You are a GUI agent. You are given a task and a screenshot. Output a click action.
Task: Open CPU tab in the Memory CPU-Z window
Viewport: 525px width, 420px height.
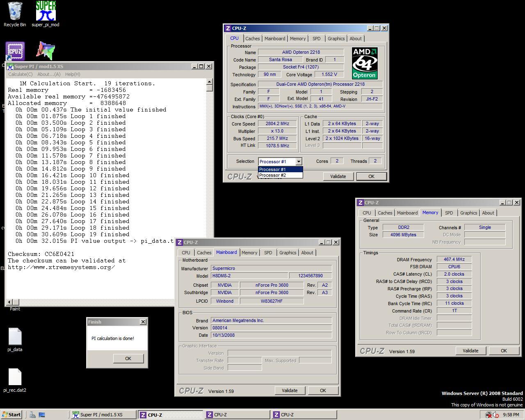pyautogui.click(x=367, y=213)
